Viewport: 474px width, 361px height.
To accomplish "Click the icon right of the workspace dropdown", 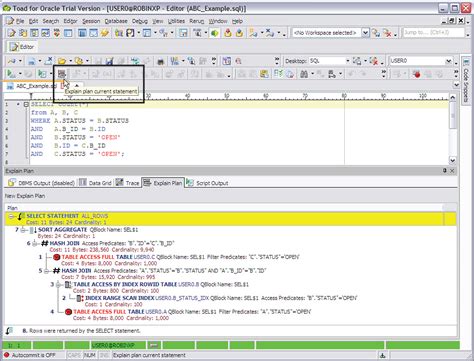I will pyautogui.click(x=376, y=33).
